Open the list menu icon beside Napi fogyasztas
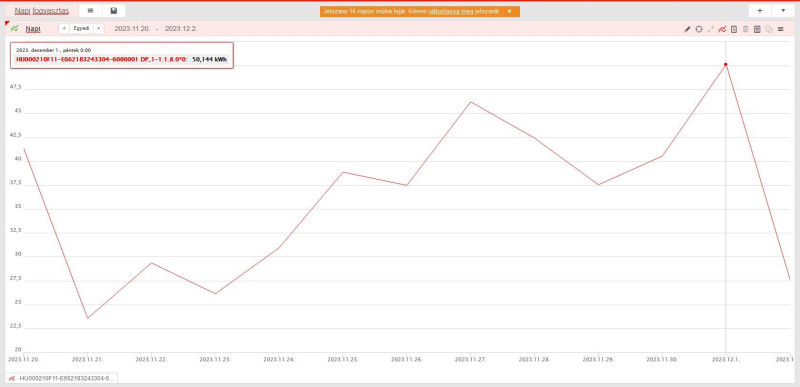 click(x=90, y=11)
